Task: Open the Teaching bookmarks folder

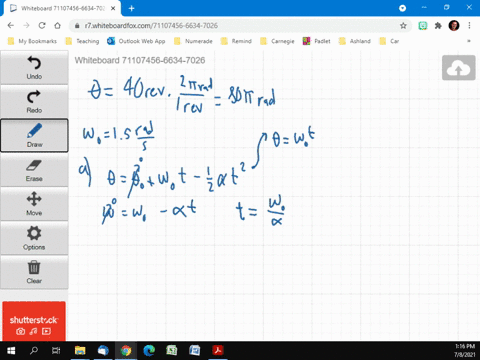Action: tap(83, 41)
